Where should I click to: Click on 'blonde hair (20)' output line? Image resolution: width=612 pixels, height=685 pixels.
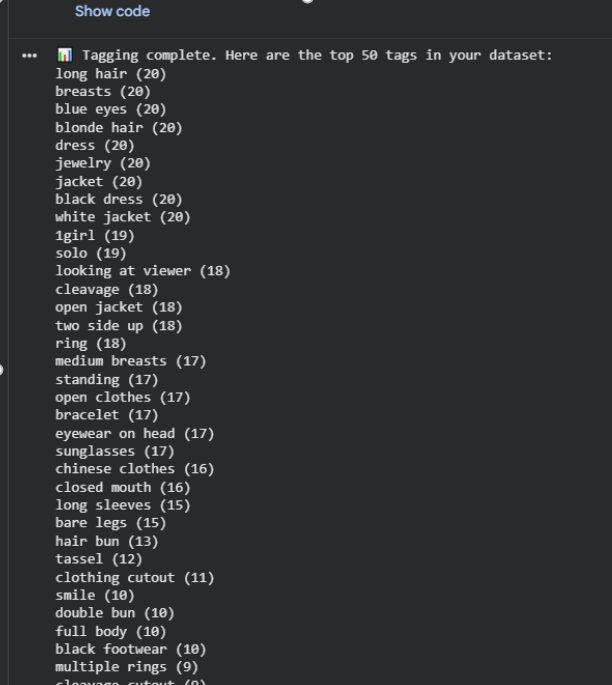point(118,127)
